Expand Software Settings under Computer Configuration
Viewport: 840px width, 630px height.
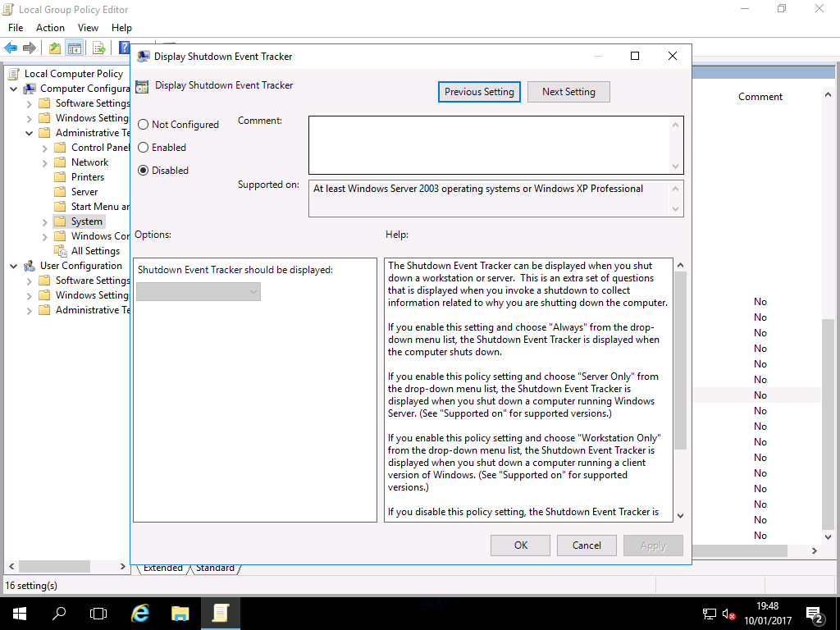[x=30, y=103]
